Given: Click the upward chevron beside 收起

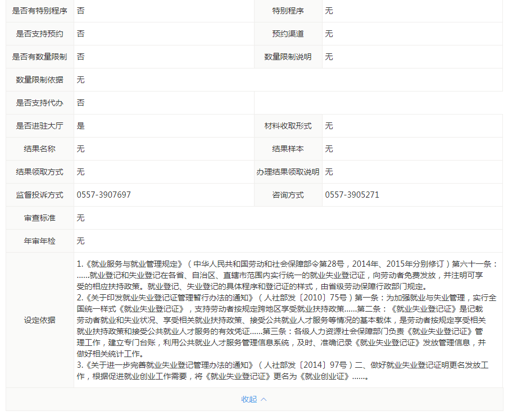Looking at the screenshot, I should pyautogui.click(x=264, y=399).
